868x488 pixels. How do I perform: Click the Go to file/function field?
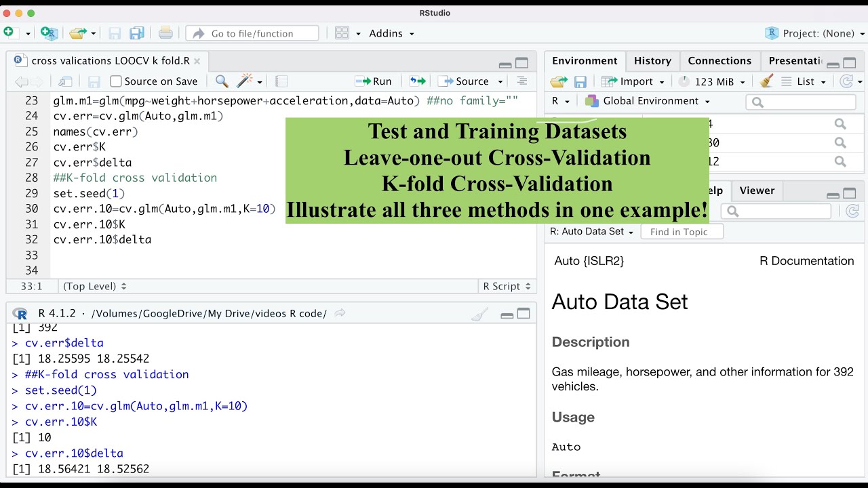[x=252, y=33]
